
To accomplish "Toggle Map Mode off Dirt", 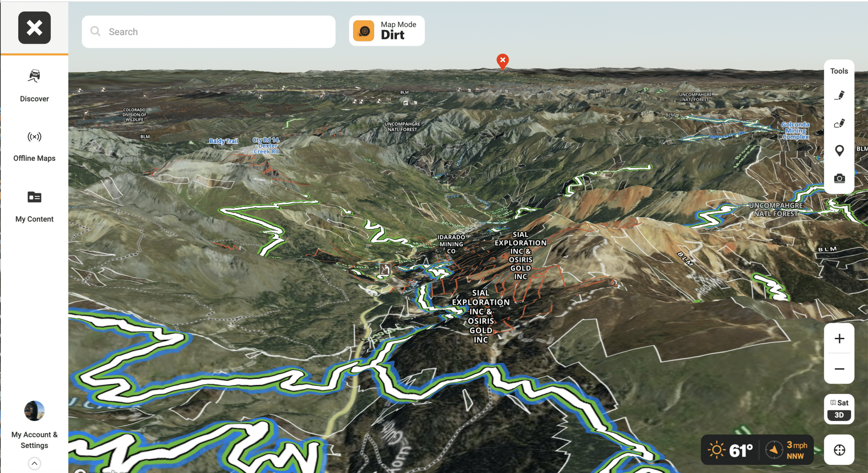I will point(386,30).
